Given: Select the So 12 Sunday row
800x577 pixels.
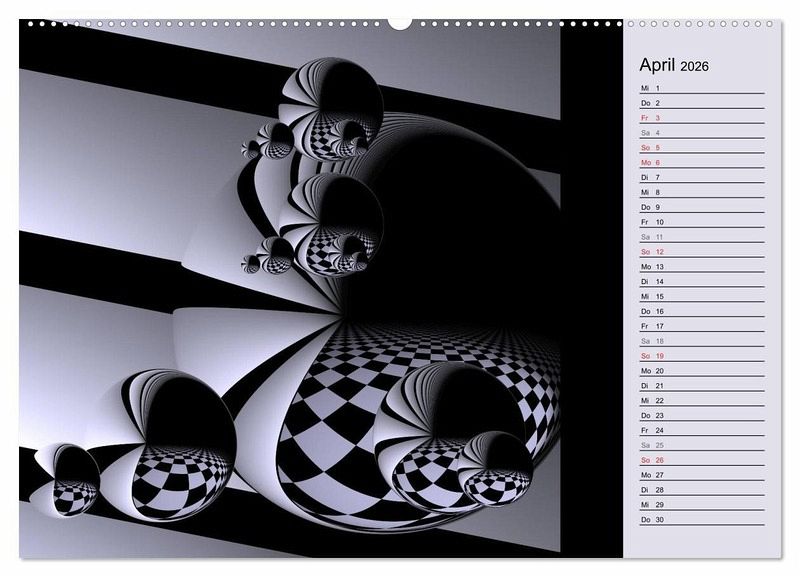Looking at the screenshot, I should [701, 252].
